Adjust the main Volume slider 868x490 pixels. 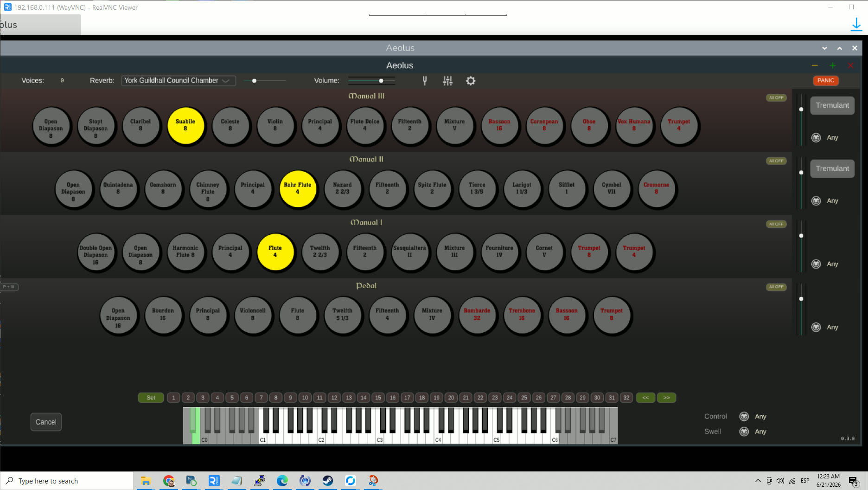[371, 81]
